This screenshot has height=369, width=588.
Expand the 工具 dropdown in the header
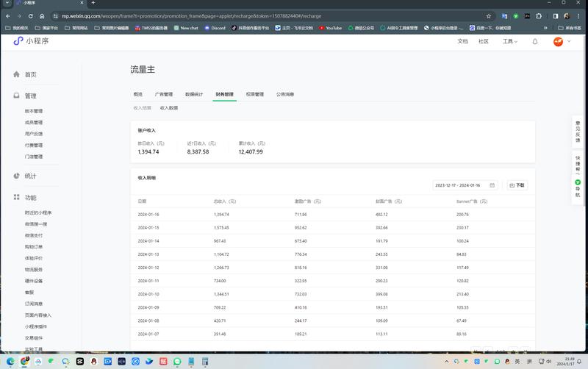click(509, 41)
